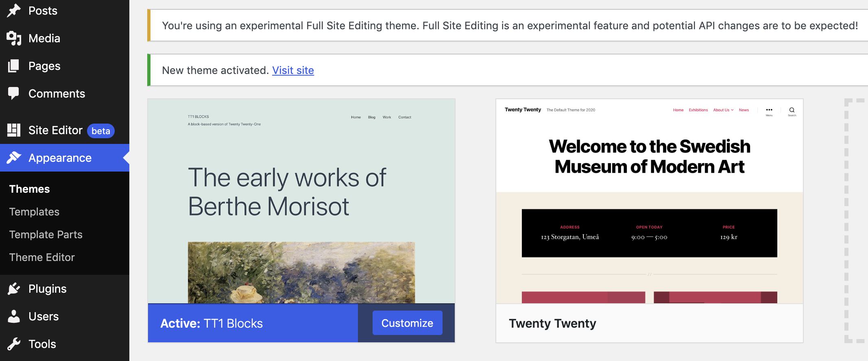This screenshot has height=361, width=868.
Task: Click the Users person icon
Action: 14,316
